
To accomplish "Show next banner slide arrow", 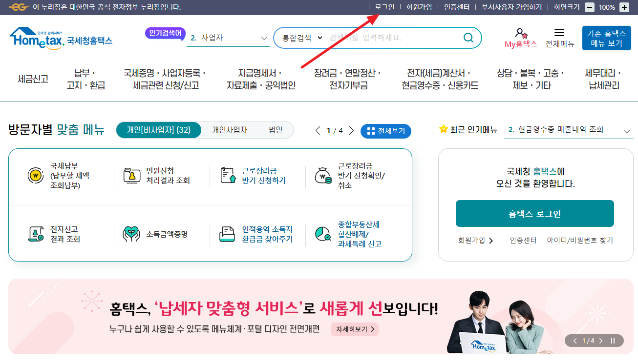I will 601,341.
